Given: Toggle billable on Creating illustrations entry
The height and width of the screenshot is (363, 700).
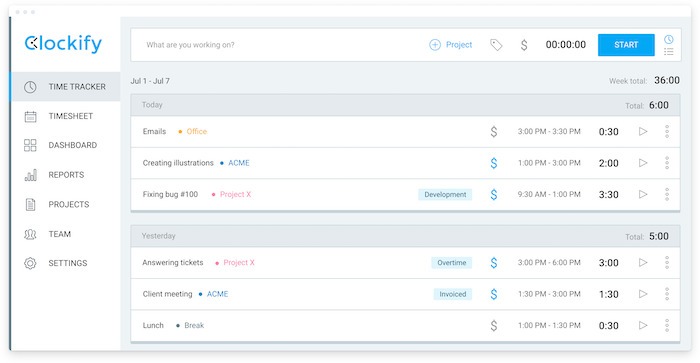Looking at the screenshot, I should click(x=494, y=163).
